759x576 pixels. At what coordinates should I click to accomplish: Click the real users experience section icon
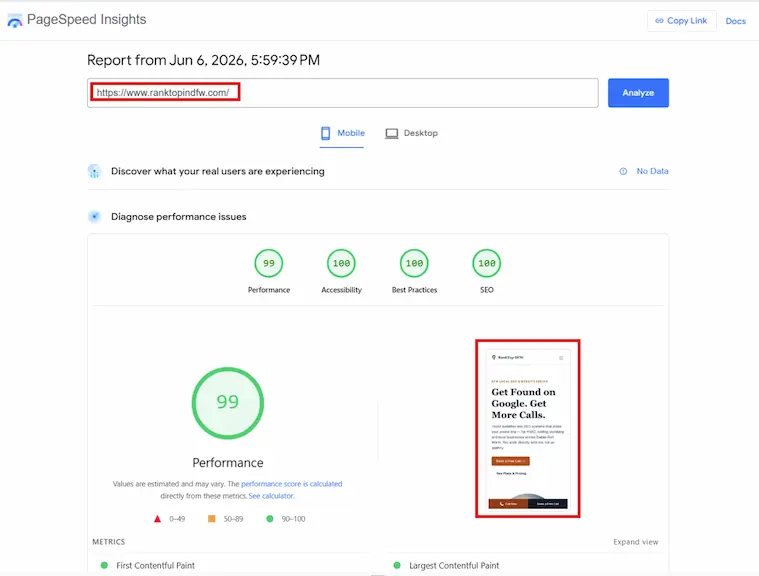point(94,171)
